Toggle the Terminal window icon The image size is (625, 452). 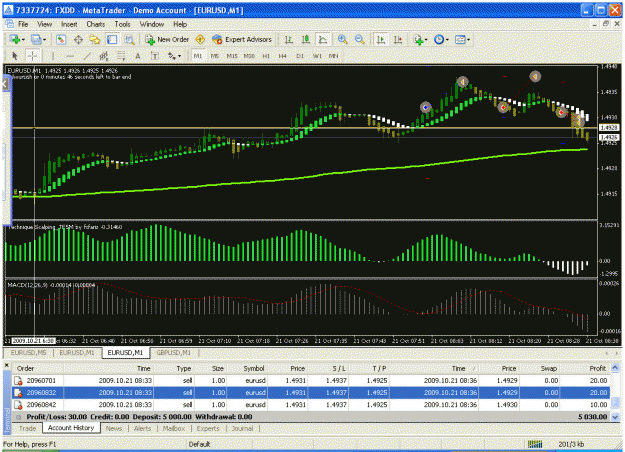(112, 39)
